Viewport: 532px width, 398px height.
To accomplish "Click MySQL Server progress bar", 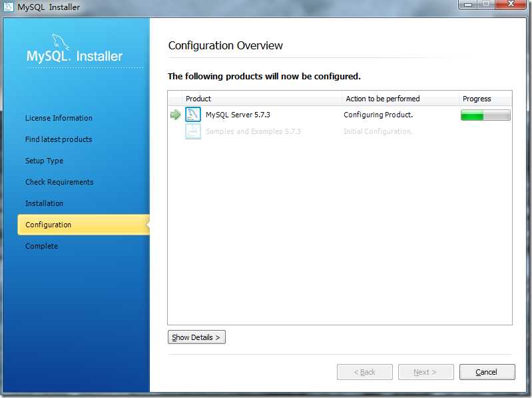I will pos(485,115).
